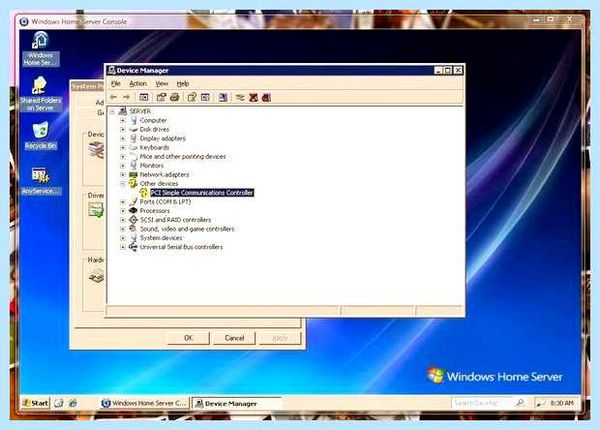600x430 pixels.
Task: Open the View menu
Action: pos(161,83)
